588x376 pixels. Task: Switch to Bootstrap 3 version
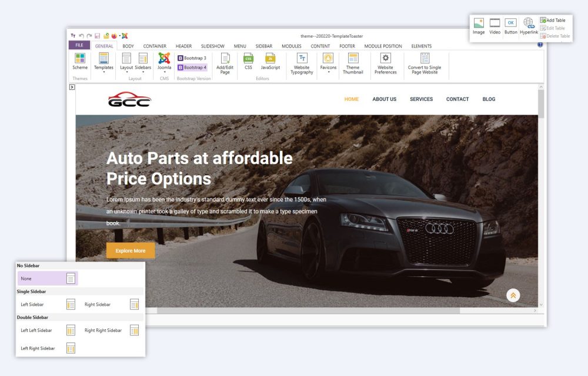pyautogui.click(x=193, y=58)
